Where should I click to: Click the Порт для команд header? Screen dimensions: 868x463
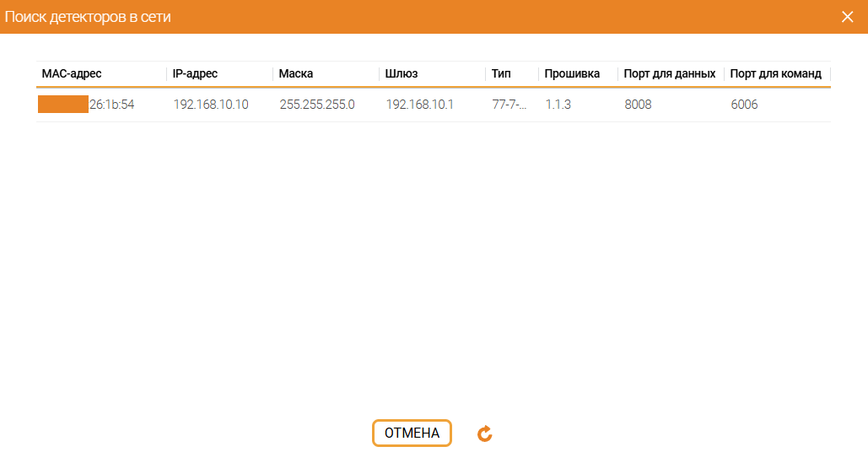coord(775,73)
